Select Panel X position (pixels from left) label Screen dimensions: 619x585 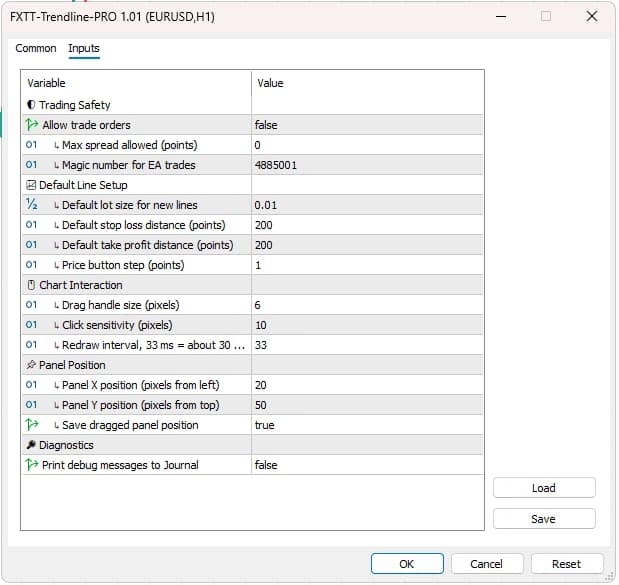point(141,385)
